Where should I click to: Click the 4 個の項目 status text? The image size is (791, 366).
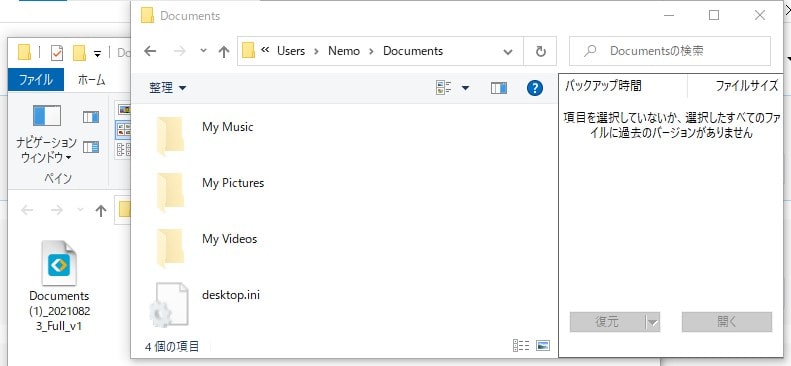pos(172,346)
